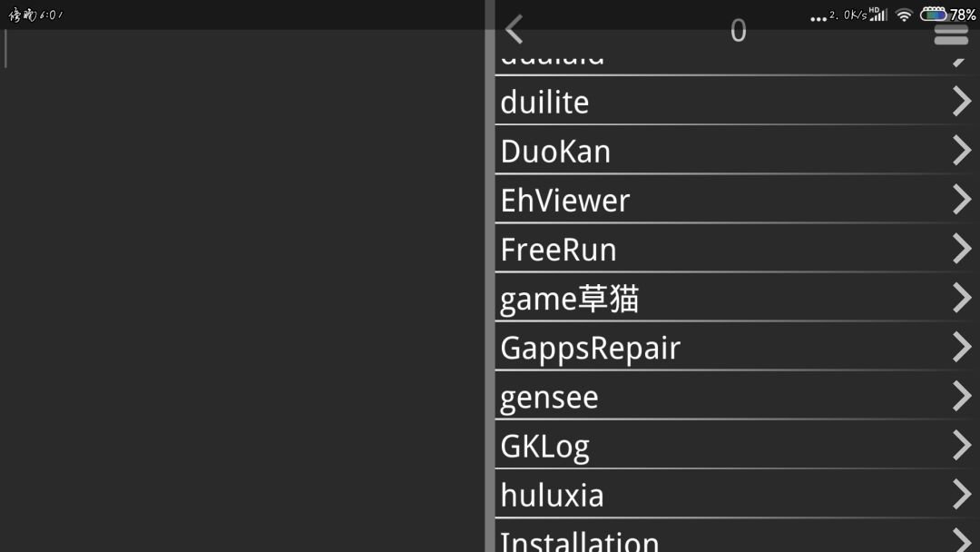The height and width of the screenshot is (552, 980).
Task: Open the game草猫 folder
Action: [x=570, y=299]
